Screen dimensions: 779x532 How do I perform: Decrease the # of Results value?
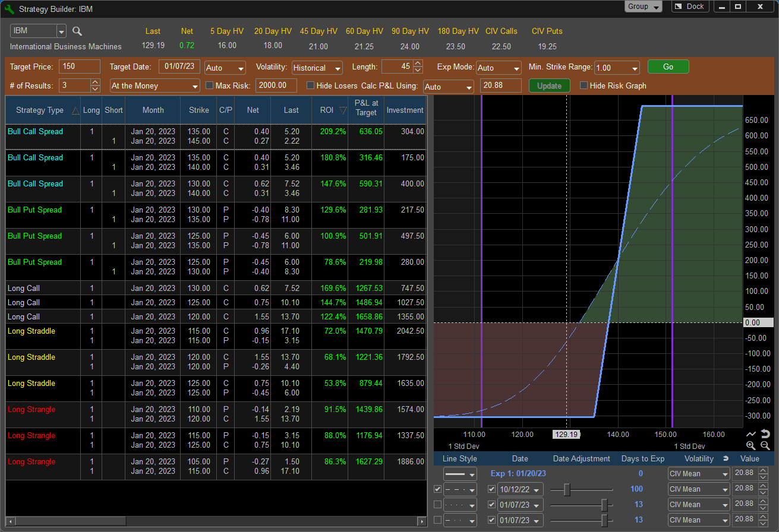[x=95, y=89]
